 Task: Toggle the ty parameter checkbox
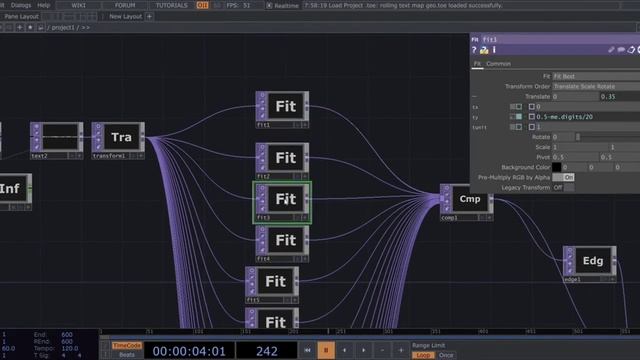pos(531,117)
